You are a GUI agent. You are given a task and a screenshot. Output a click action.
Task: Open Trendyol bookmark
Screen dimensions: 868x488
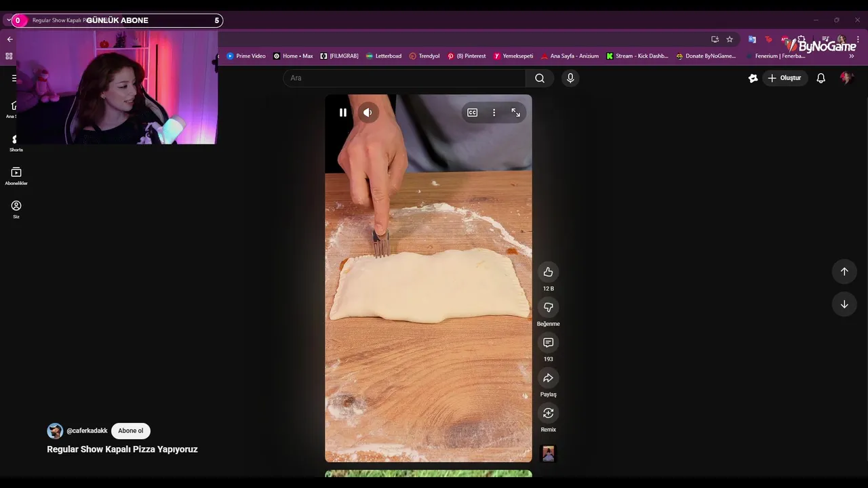click(x=425, y=56)
